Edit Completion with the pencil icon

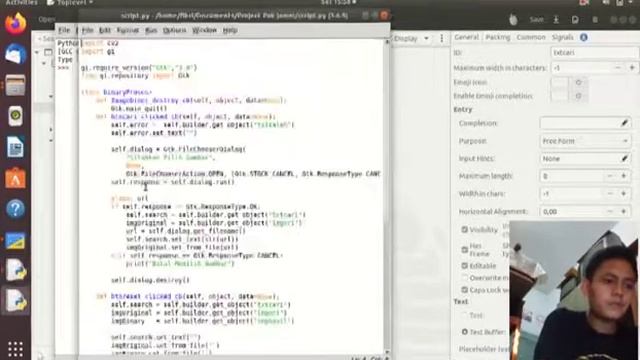click(624, 123)
